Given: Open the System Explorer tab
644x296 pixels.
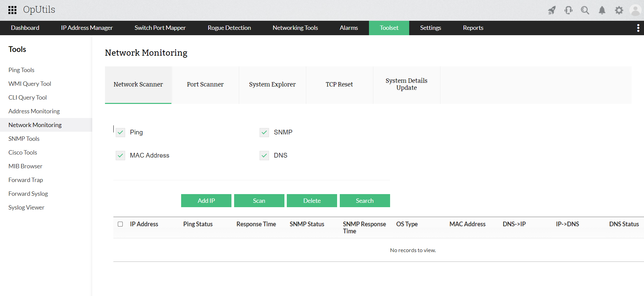Looking at the screenshot, I should [272, 84].
